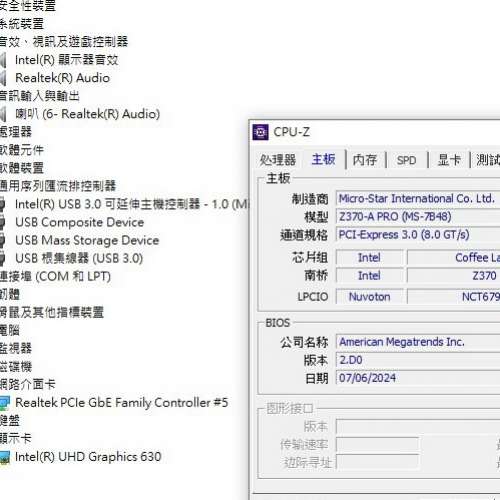Expand the 安全性裝置 category

click(x=28, y=6)
